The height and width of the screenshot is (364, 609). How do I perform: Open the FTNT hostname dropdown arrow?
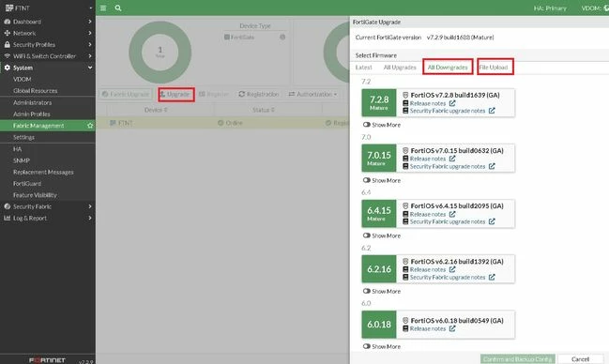tap(90, 8)
